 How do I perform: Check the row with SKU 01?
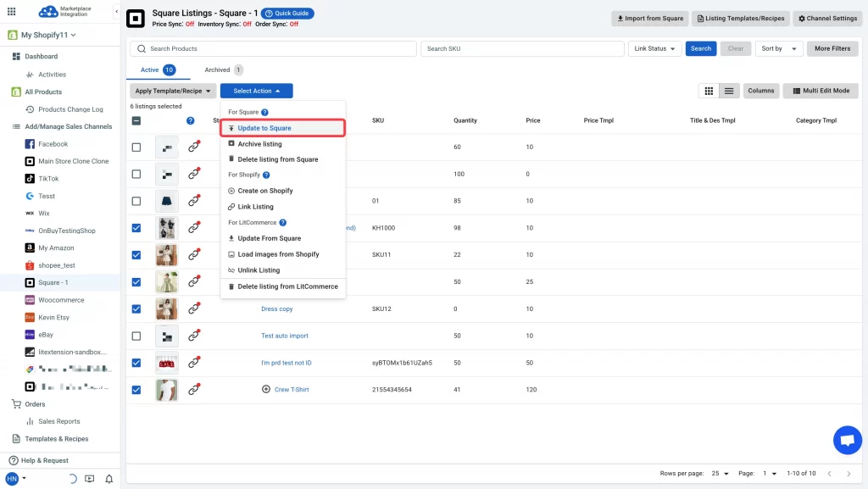pos(136,201)
